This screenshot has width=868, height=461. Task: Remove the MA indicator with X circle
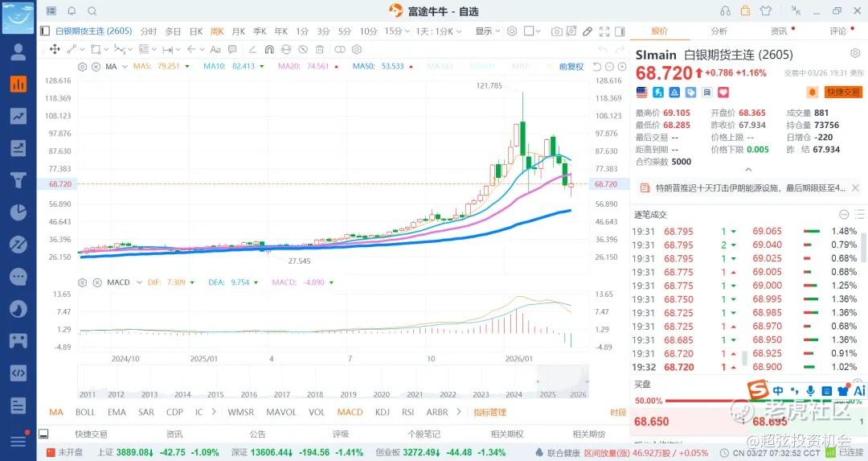point(96,67)
